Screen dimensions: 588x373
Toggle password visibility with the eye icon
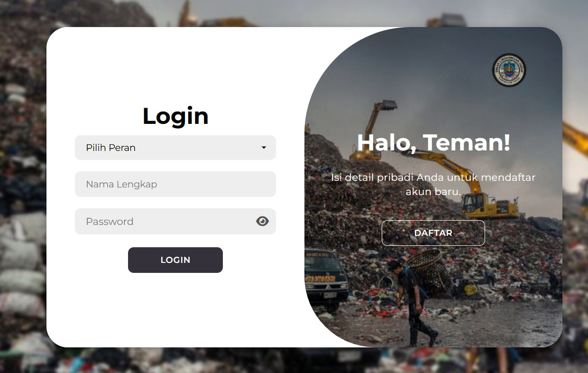(x=262, y=221)
